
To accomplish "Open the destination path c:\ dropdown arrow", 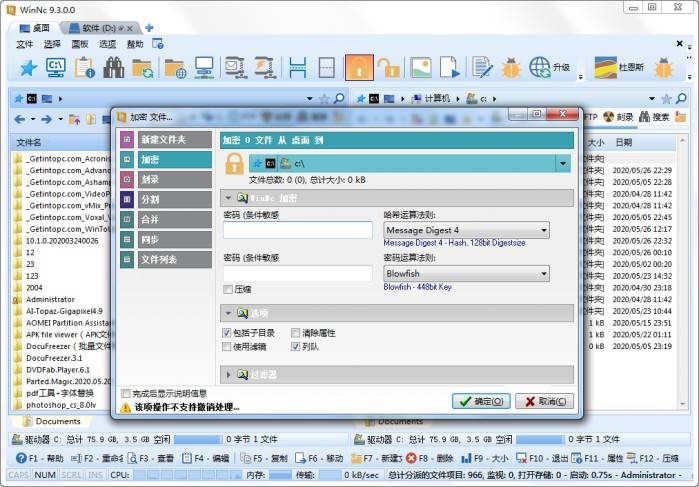I will (563, 163).
